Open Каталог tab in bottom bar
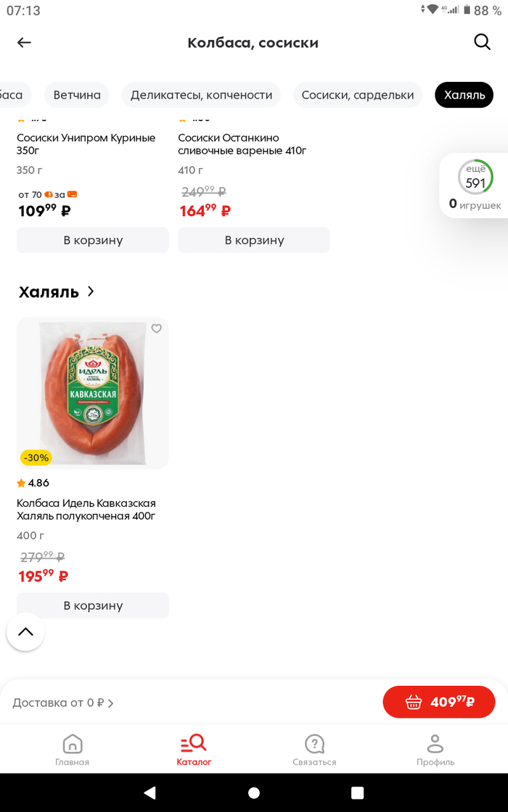508x812 pixels. [194, 750]
